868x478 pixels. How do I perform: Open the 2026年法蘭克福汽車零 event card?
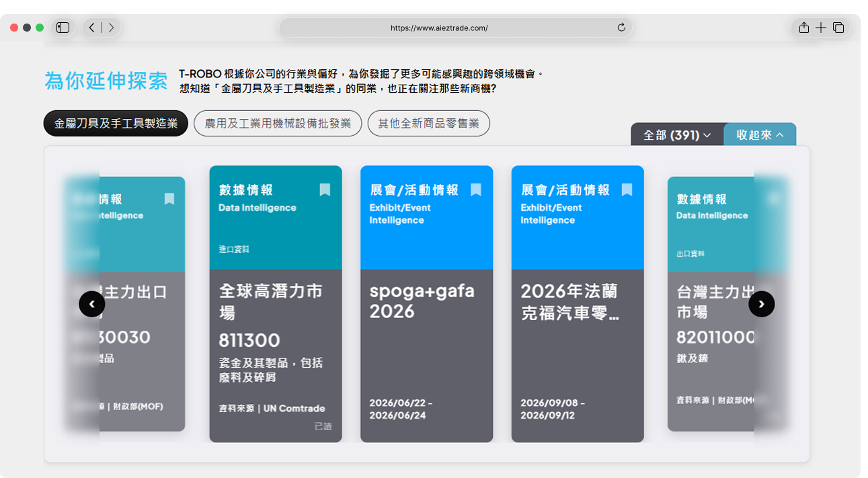coord(578,304)
